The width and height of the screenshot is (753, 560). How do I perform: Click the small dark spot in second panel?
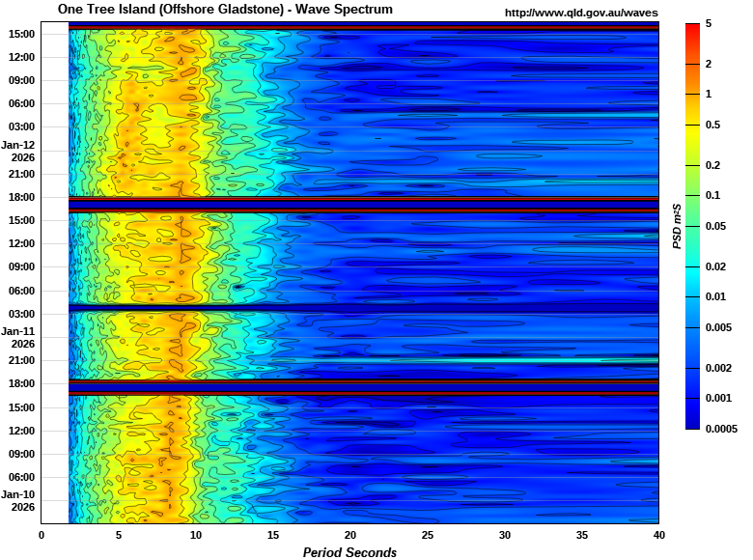[x=237, y=287]
